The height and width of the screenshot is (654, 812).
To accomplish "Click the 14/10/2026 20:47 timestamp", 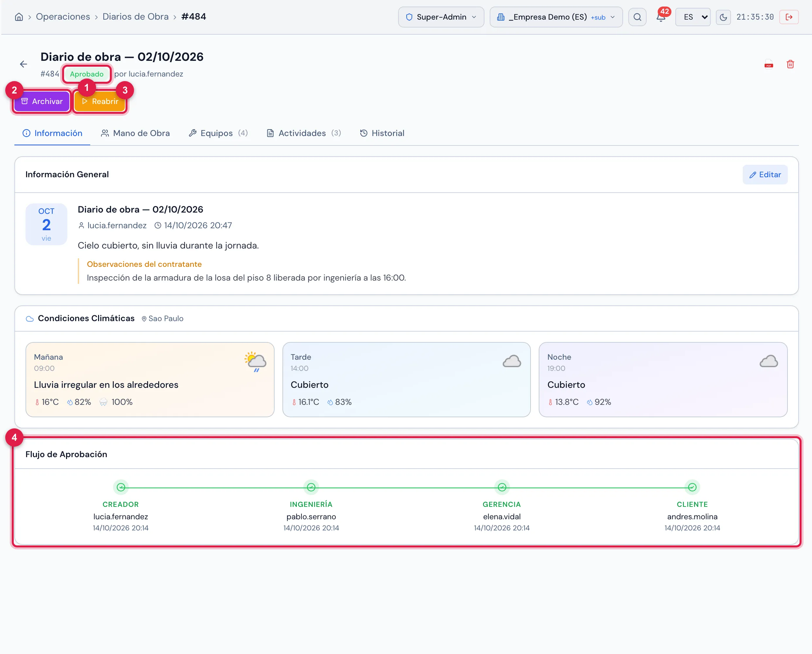I will [x=198, y=225].
